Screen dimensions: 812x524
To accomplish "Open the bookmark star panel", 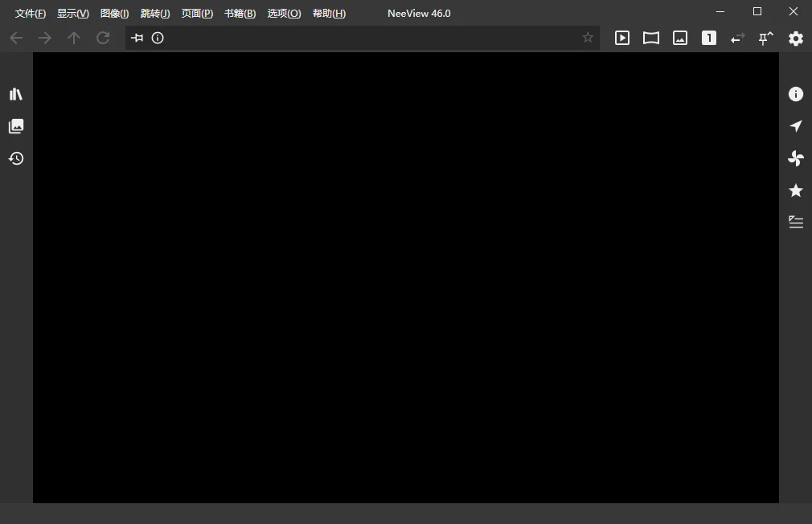I will 795,190.
